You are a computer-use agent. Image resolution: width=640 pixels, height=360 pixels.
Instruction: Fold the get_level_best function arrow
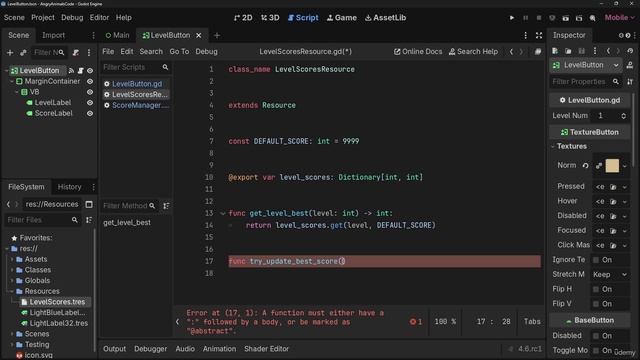click(x=222, y=213)
